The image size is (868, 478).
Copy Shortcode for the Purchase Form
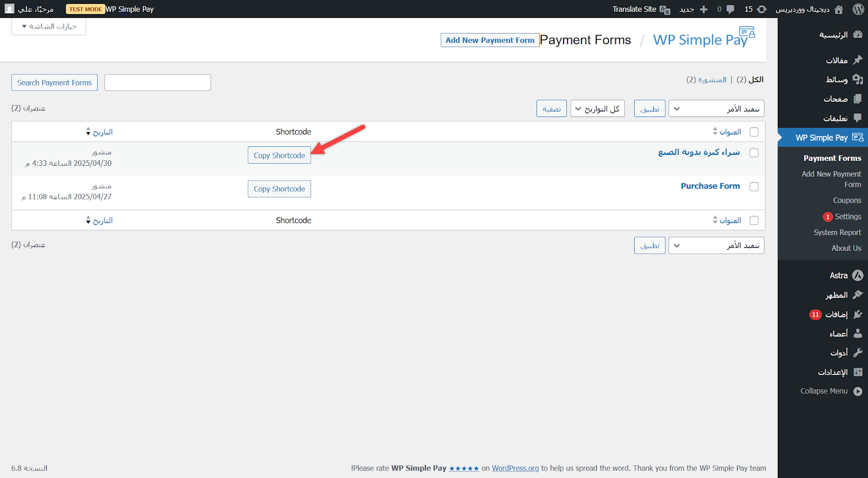click(279, 189)
